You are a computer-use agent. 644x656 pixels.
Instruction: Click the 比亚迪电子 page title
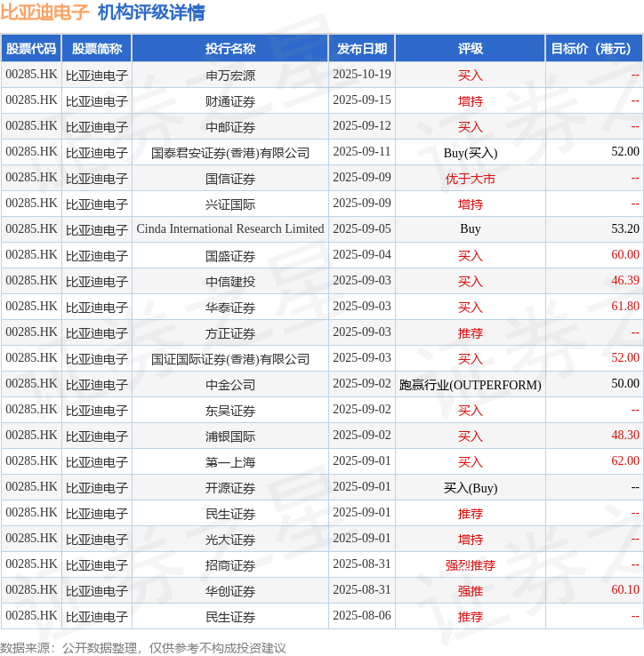point(44,12)
